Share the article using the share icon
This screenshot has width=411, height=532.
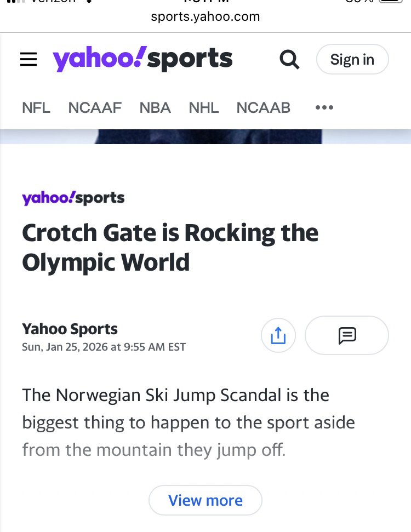tap(278, 335)
